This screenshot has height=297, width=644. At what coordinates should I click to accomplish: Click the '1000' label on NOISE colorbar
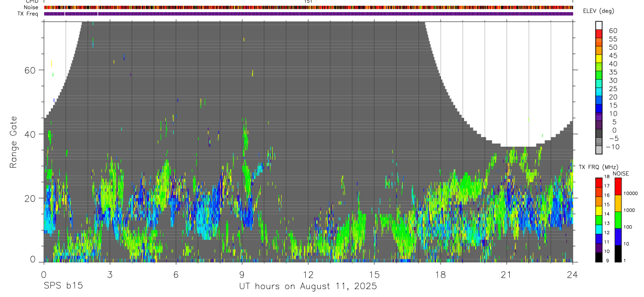coord(629,211)
